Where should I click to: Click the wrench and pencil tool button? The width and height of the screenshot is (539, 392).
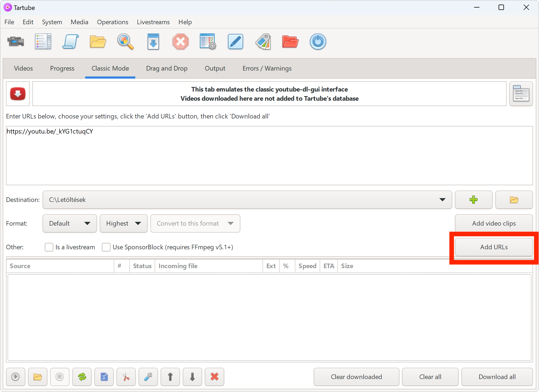click(x=148, y=377)
